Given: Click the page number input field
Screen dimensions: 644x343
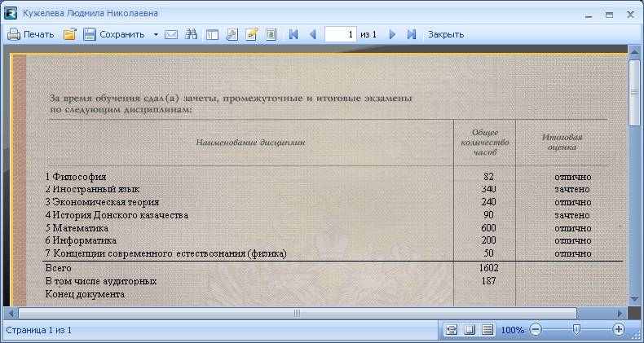Looking at the screenshot, I should pyautogui.click(x=341, y=34).
